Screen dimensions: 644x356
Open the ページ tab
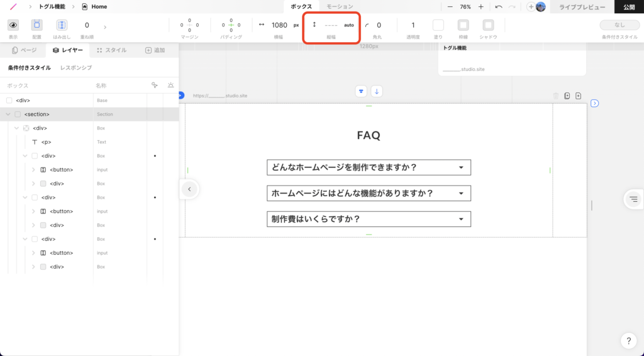[25, 50]
